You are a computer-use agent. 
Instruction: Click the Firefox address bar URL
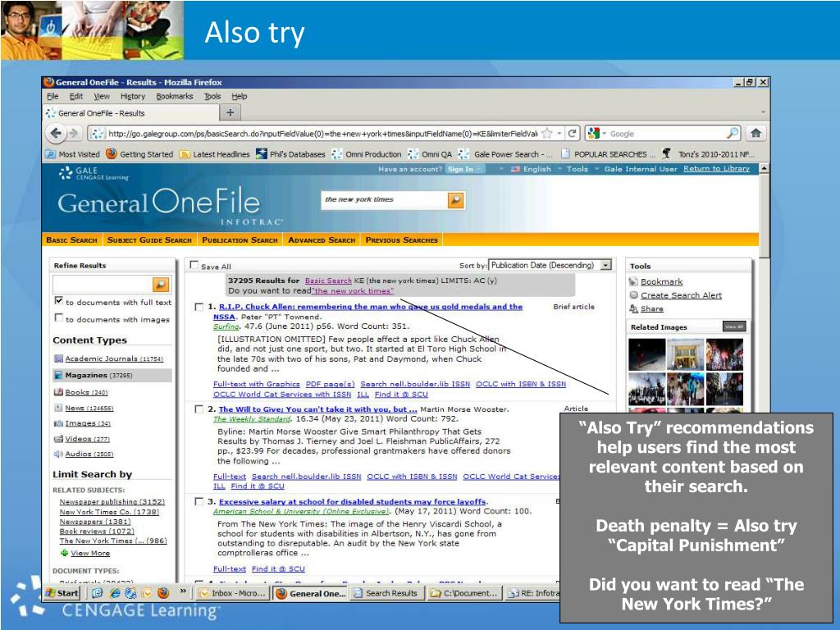tap(322, 134)
